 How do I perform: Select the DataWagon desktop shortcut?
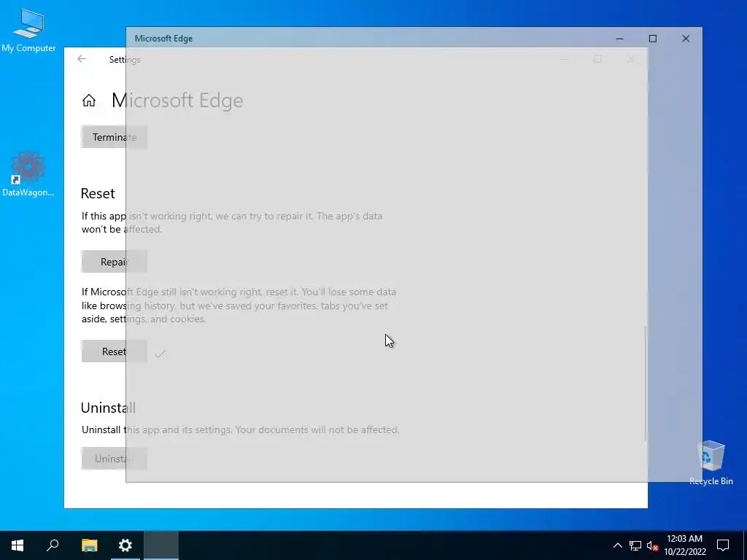click(28, 174)
